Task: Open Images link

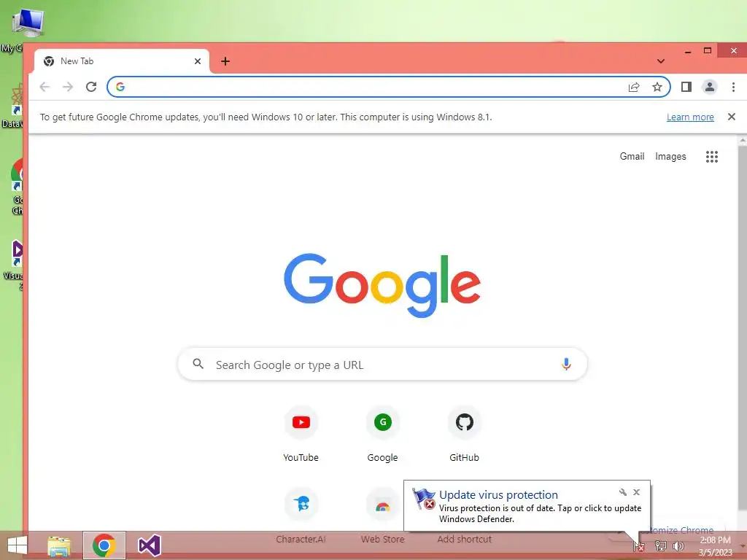Action: pyautogui.click(x=670, y=156)
